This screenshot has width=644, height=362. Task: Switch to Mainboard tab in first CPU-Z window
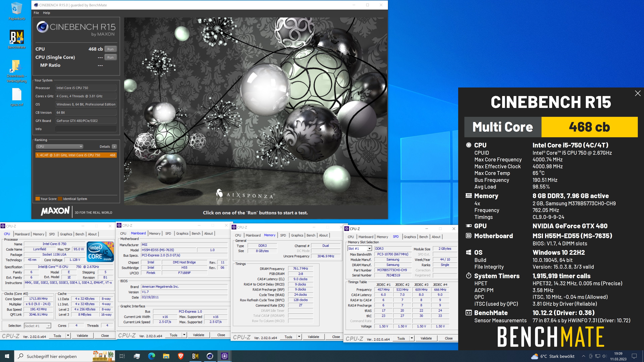click(22, 234)
